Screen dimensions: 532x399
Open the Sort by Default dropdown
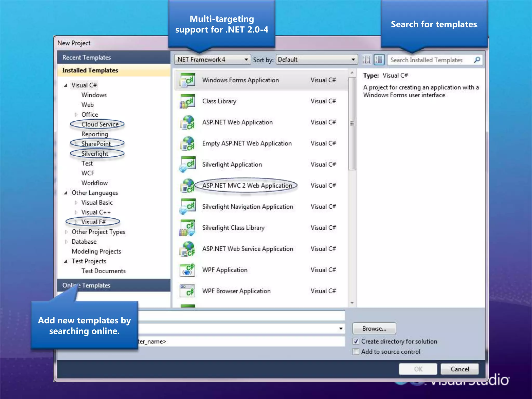tap(317, 60)
